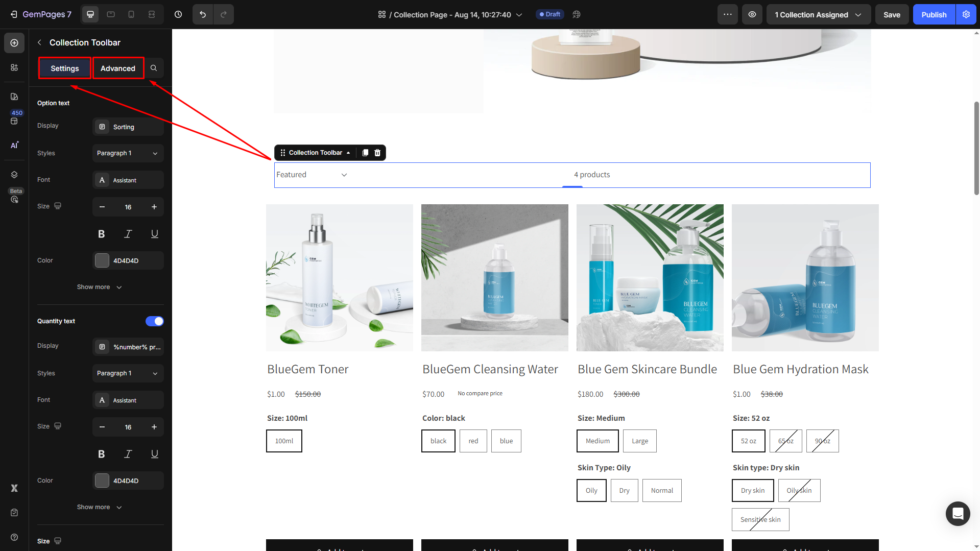Toggle bold for Option text

[x=101, y=234]
